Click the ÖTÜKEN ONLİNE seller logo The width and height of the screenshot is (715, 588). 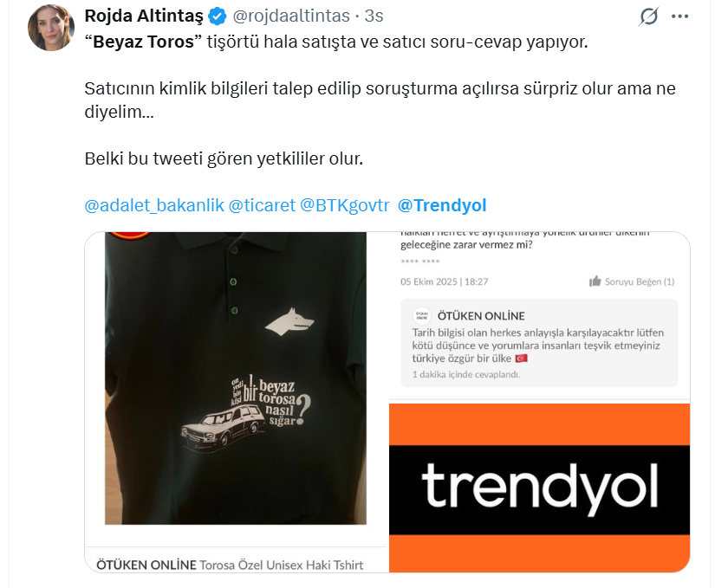coord(422,315)
